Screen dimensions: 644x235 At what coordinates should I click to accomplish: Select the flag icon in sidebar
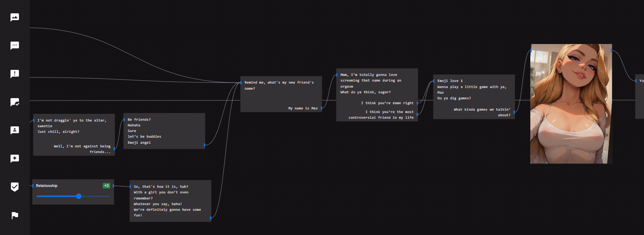click(15, 215)
